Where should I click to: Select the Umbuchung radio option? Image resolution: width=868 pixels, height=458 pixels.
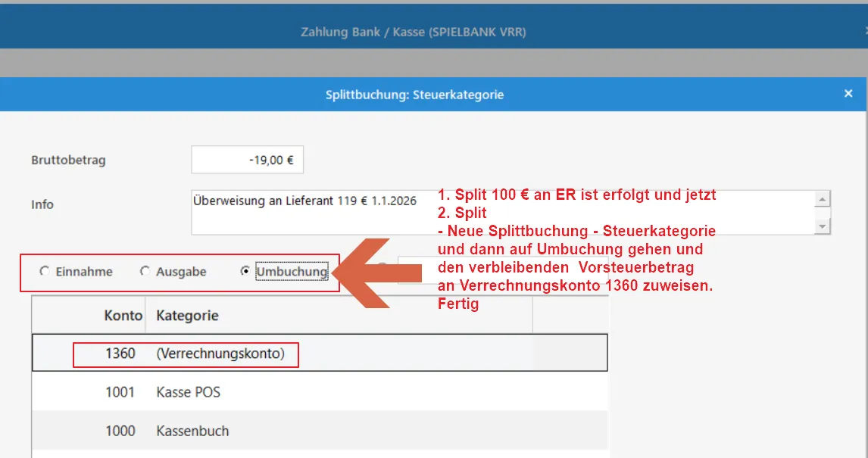(x=245, y=272)
